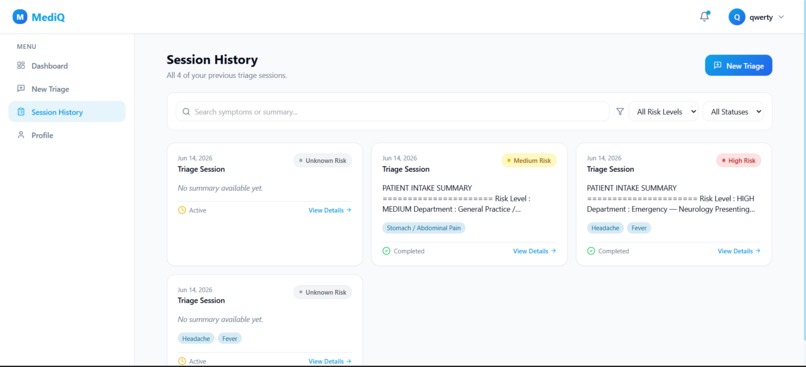Start a session with the New Triage button
The image size is (806, 367).
click(738, 65)
